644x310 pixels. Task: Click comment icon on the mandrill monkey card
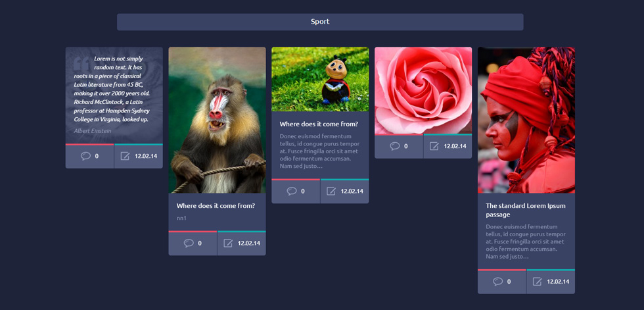click(x=189, y=244)
